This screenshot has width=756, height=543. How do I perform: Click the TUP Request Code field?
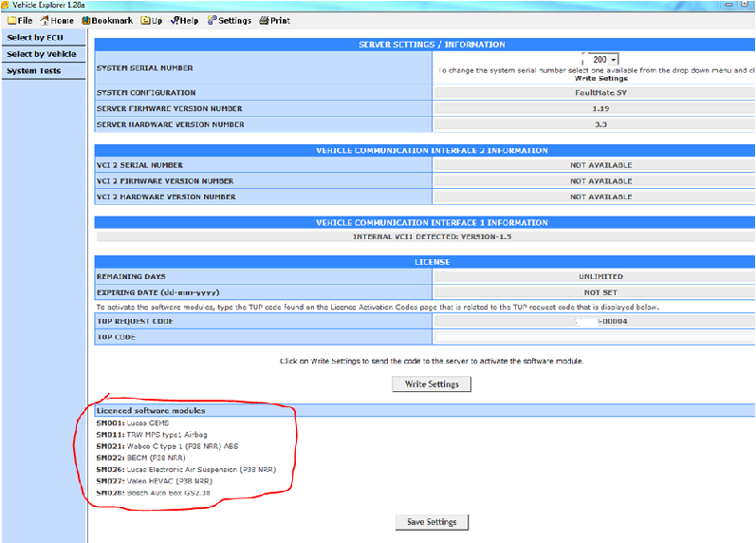594,321
